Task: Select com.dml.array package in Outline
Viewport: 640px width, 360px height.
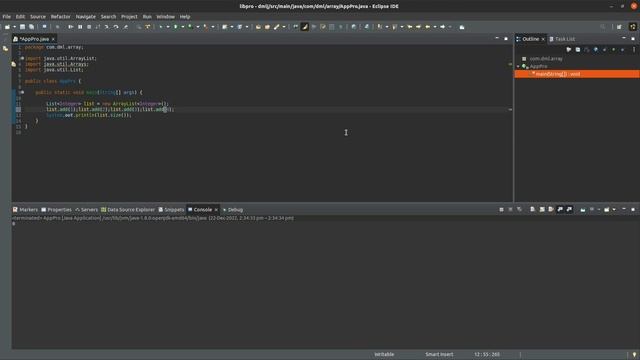Action: [x=546, y=59]
